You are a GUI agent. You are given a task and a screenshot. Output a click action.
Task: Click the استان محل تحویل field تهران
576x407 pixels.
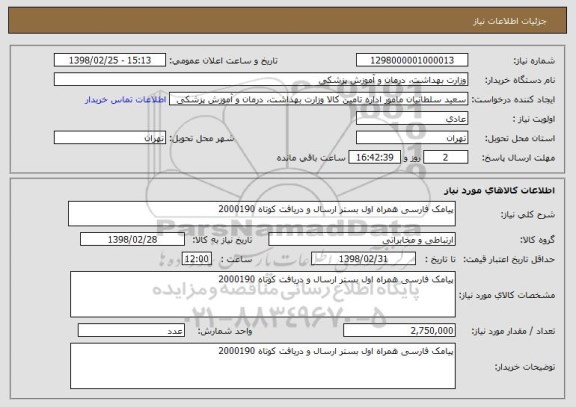412,138
